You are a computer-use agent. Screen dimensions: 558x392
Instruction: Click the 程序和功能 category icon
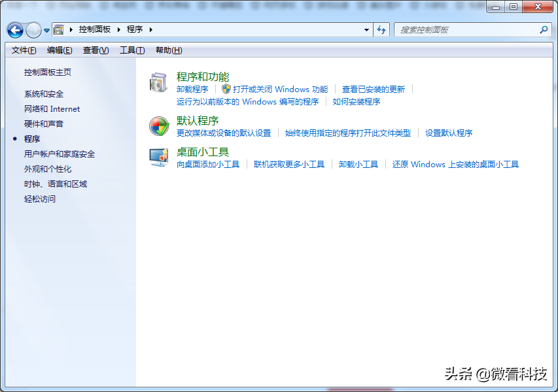point(158,82)
